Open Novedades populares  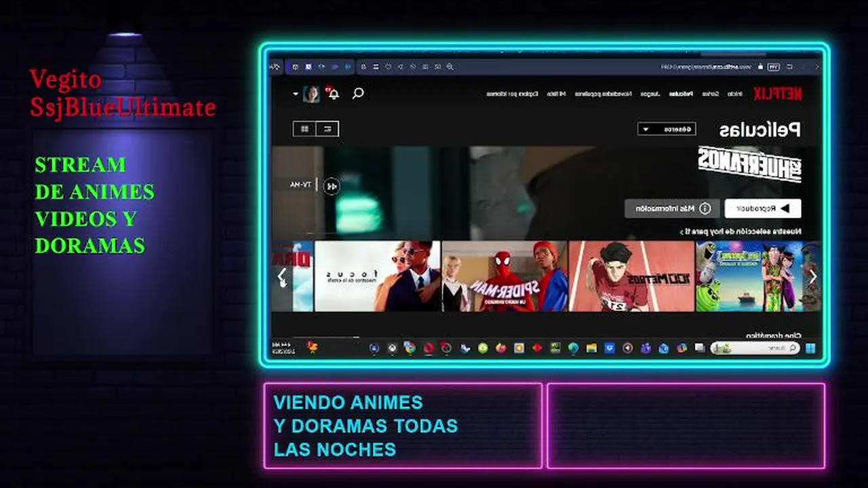[603, 94]
